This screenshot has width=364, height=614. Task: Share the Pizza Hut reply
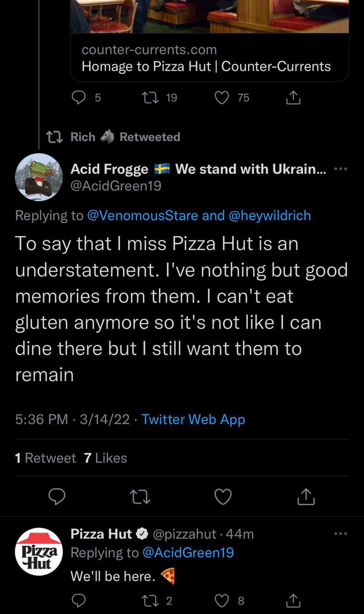(293, 600)
